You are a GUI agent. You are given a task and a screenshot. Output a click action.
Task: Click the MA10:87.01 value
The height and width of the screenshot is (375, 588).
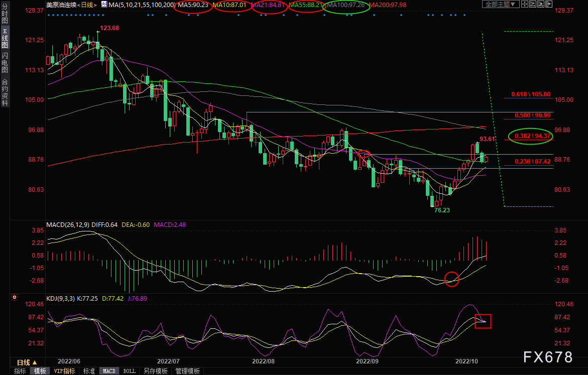coord(229,5)
